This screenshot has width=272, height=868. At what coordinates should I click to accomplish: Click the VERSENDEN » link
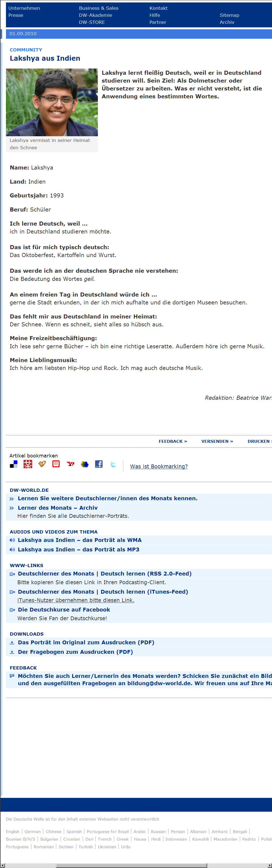(x=217, y=441)
